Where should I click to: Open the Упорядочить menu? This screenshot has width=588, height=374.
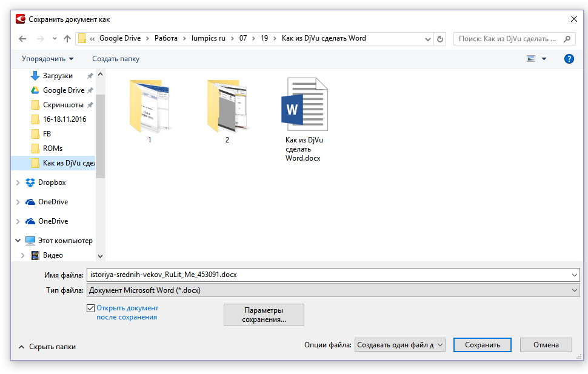click(x=47, y=59)
